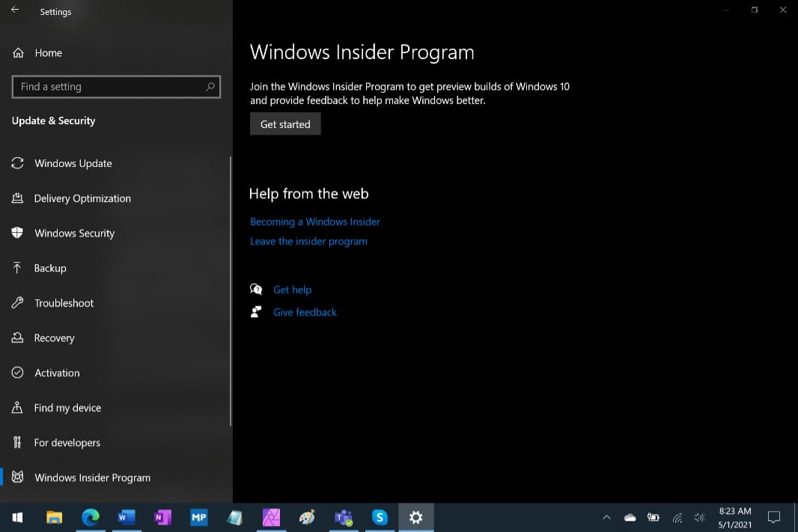
Task: Show hidden icons in system tray
Action: point(606,517)
